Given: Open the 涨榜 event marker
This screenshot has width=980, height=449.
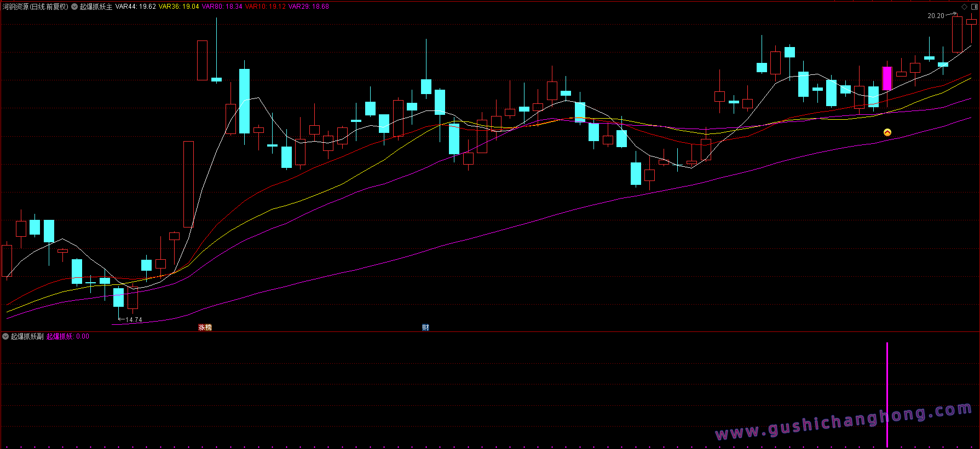Looking at the screenshot, I should [x=205, y=328].
